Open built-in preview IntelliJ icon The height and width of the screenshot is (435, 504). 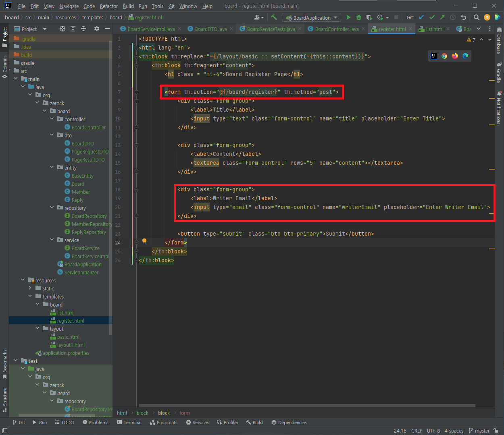434,56
